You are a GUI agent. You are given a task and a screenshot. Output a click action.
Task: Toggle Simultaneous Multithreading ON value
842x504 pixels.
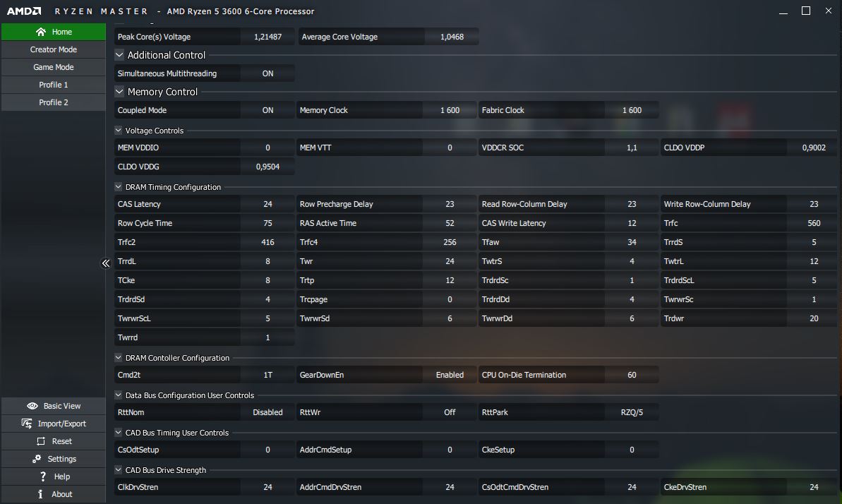pyautogui.click(x=267, y=73)
